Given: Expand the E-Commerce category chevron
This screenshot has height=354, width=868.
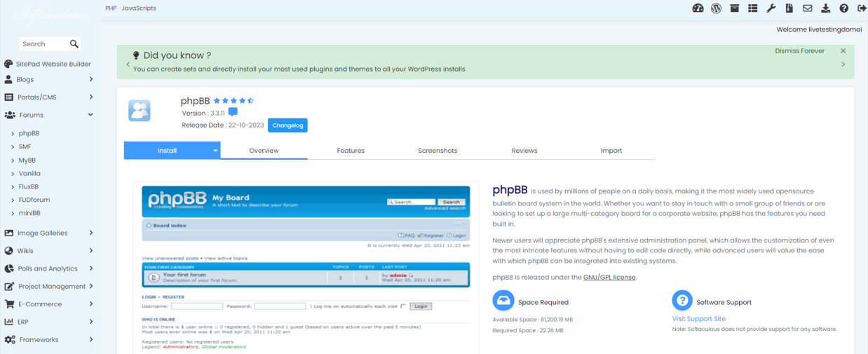Looking at the screenshot, I should (90, 304).
